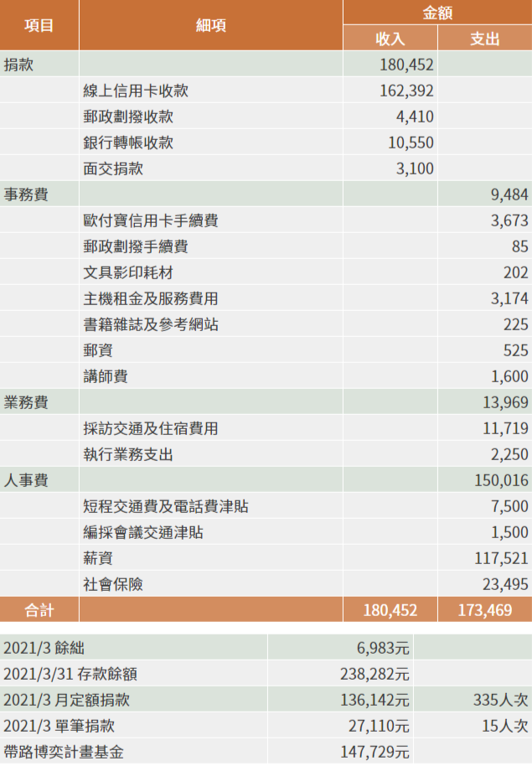Select 文具影印耗材 item
This screenshot has height=766, width=532.
[128, 272]
